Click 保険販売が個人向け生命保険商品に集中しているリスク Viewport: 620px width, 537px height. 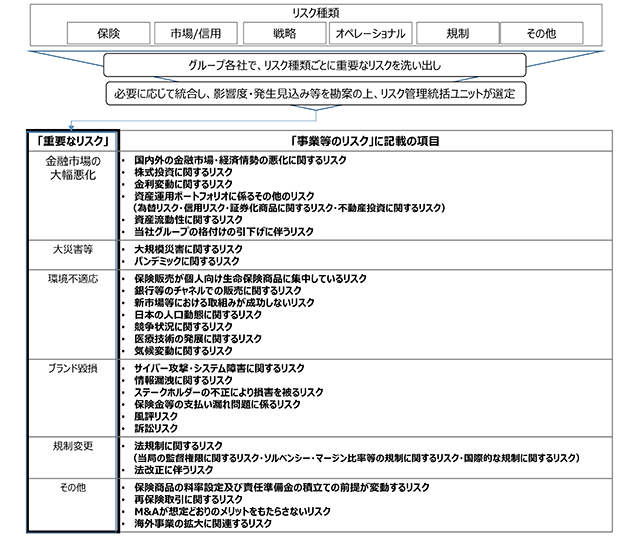tap(250, 278)
